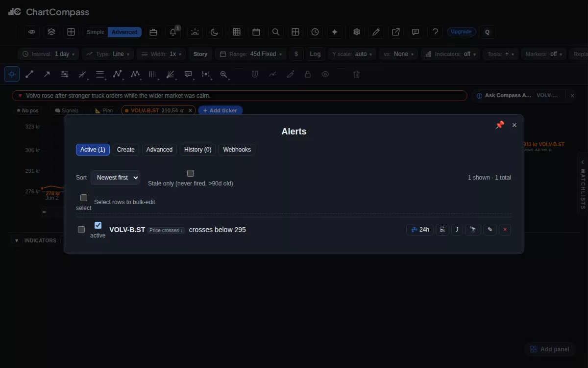
Task: Select the crosshair cursor tool
Action: coord(12,74)
